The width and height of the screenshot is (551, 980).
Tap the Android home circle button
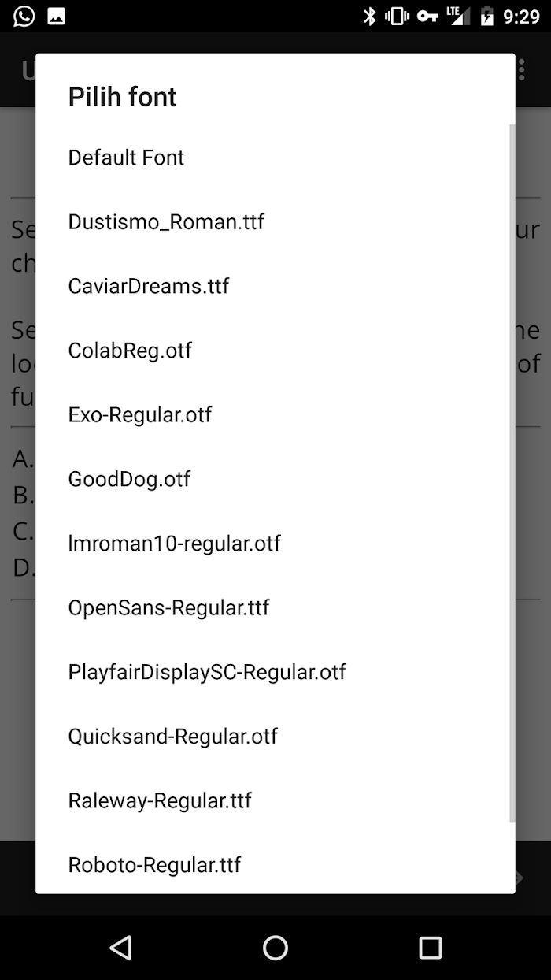(275, 948)
